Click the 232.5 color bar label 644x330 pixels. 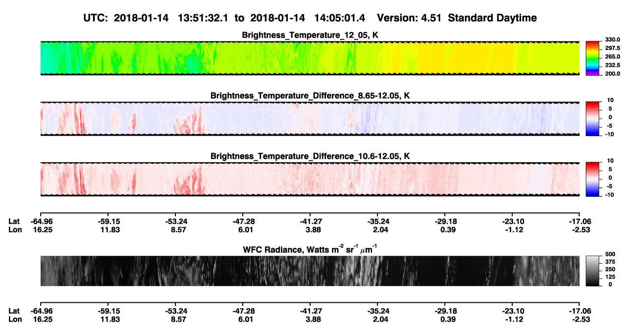(x=613, y=65)
